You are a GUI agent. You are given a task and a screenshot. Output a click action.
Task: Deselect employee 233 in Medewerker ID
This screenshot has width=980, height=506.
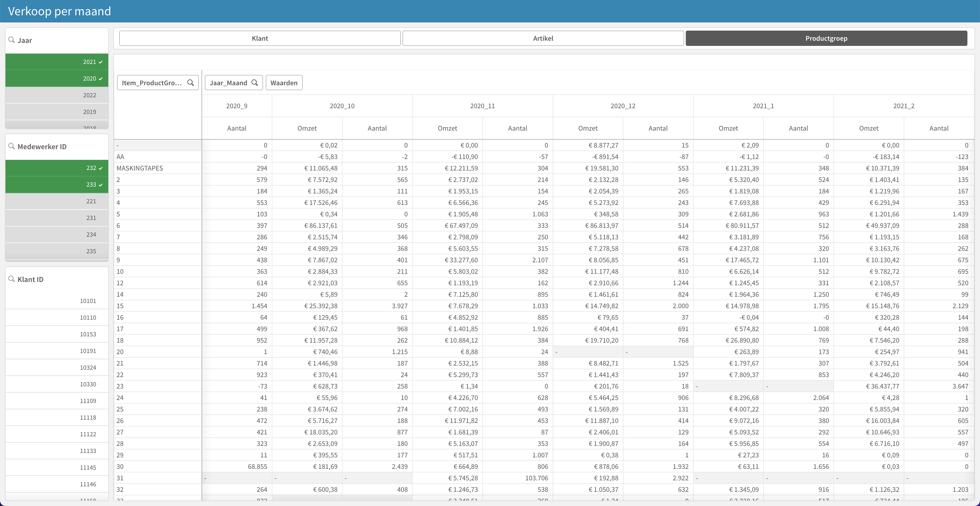[57, 184]
